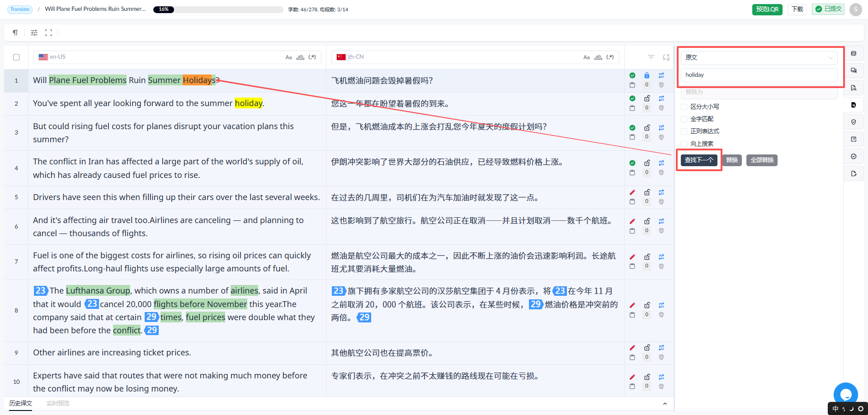Click the Translate breadcrumb tag
This screenshot has width=868, height=415.
pos(20,9)
